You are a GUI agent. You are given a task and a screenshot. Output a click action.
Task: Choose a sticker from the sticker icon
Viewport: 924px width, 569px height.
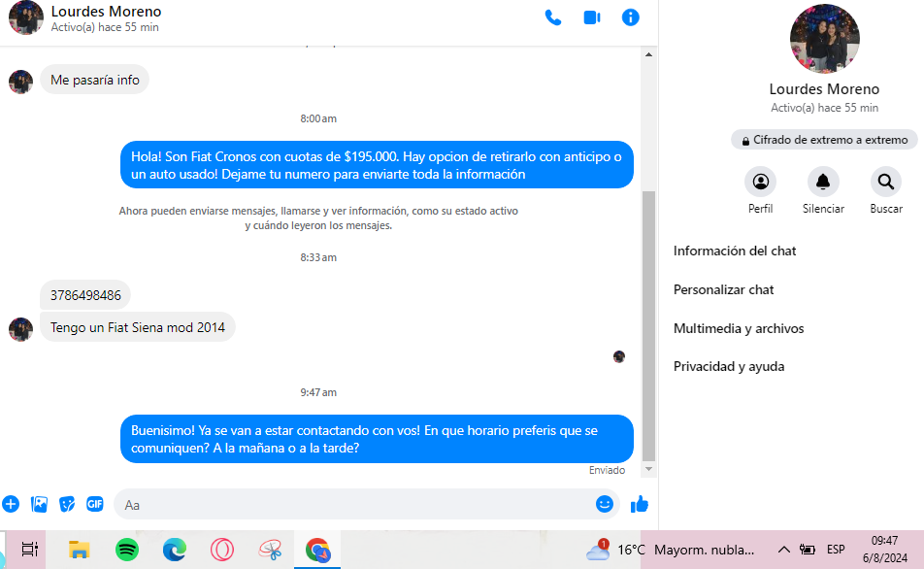tap(67, 504)
